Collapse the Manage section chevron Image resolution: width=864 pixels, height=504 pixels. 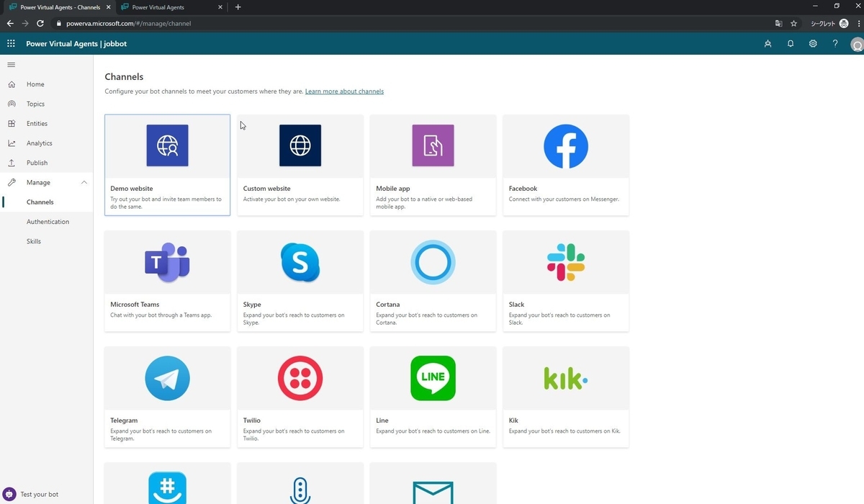click(x=84, y=182)
